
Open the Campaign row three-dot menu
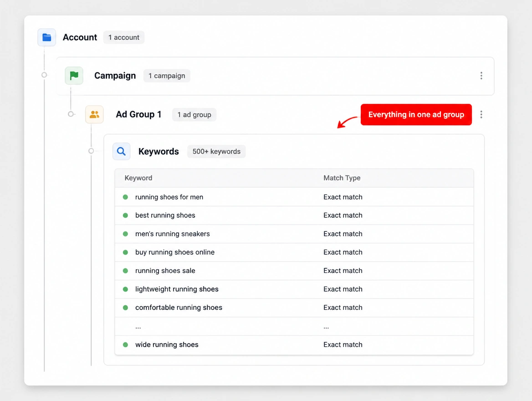tap(481, 76)
